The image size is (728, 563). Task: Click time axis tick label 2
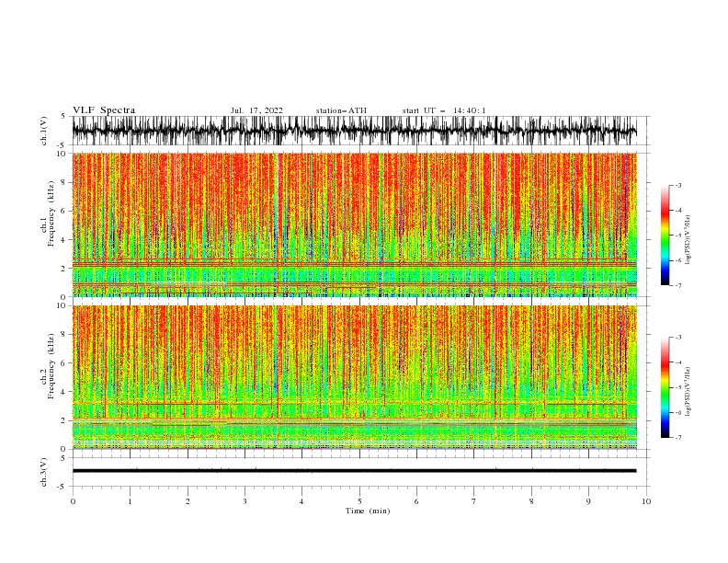tap(188, 501)
